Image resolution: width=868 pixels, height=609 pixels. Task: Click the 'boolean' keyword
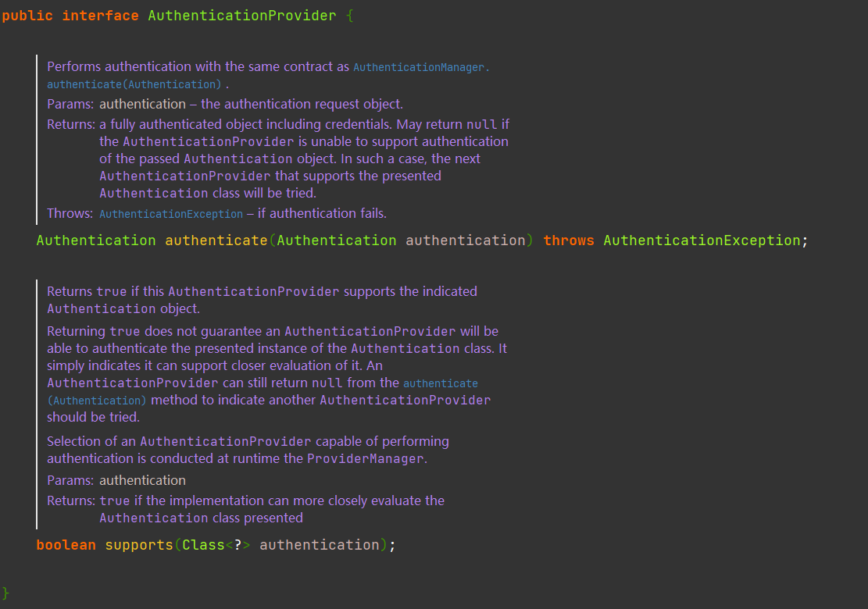[x=66, y=546]
